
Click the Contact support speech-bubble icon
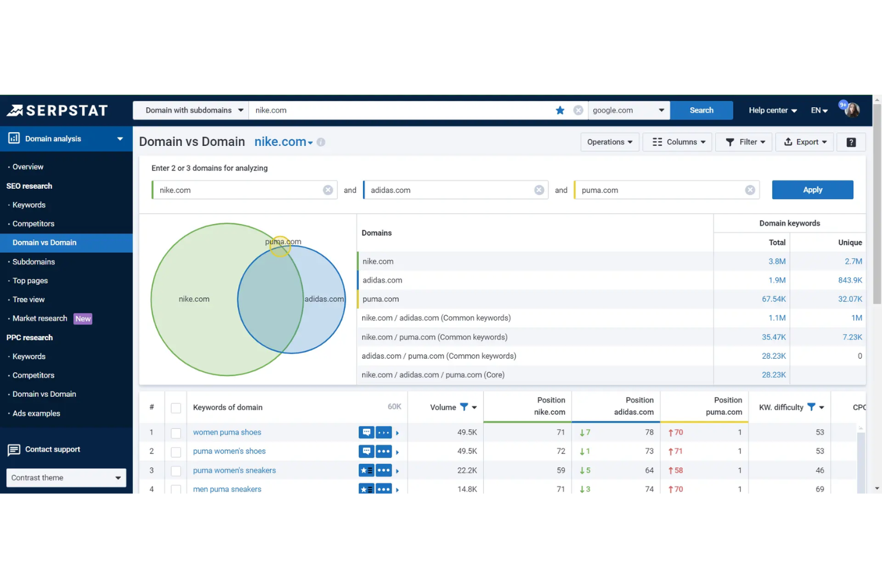(14, 449)
